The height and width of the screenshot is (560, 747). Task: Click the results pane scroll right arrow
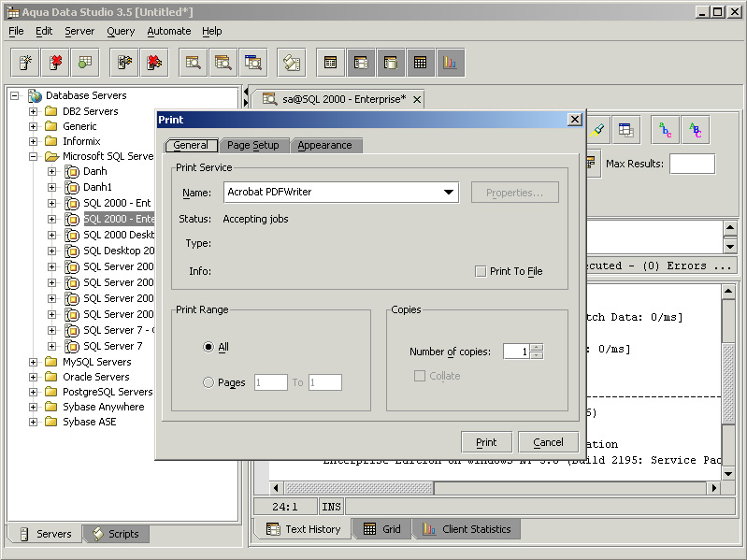(713, 488)
